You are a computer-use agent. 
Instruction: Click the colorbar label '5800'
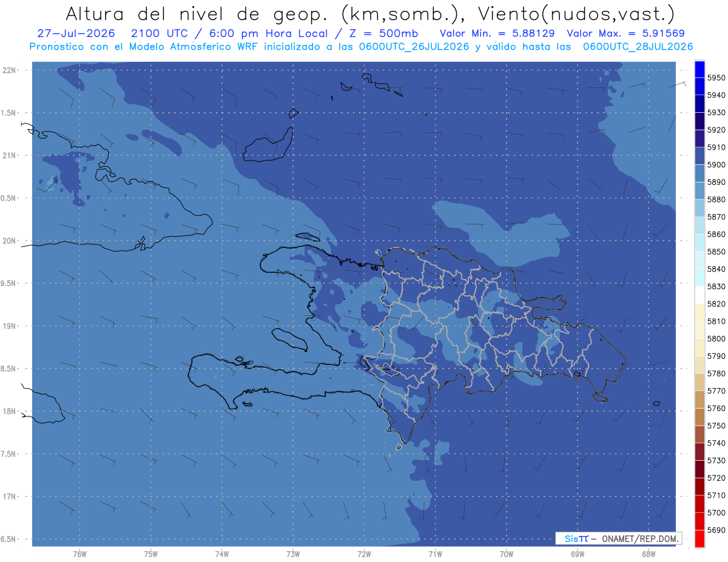click(716, 338)
